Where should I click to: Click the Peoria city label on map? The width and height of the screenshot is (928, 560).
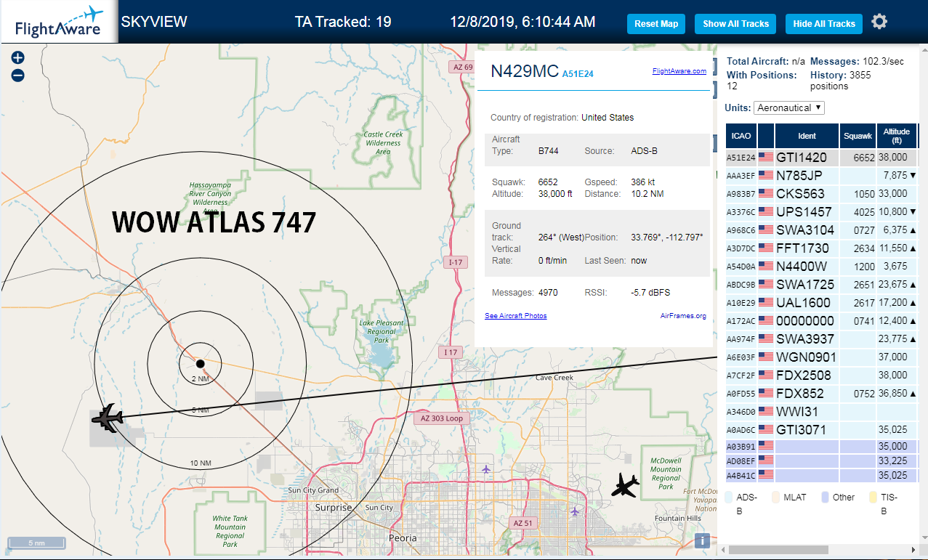pyautogui.click(x=403, y=538)
